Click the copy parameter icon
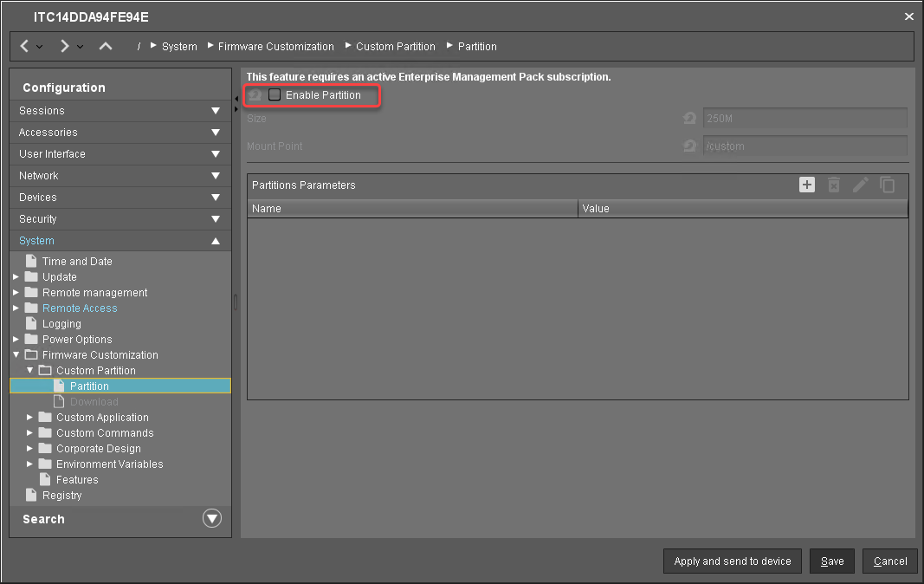The height and width of the screenshot is (584, 924). pos(888,185)
